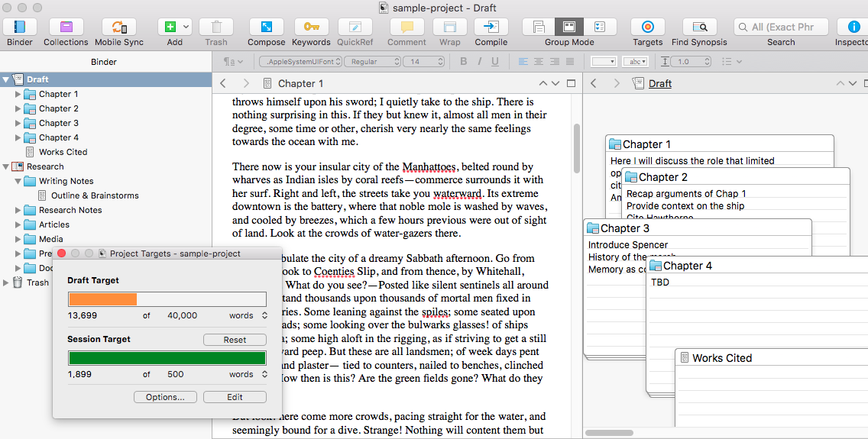Click the Options... button in Project Targets
This screenshot has width=868, height=439.
(x=165, y=397)
